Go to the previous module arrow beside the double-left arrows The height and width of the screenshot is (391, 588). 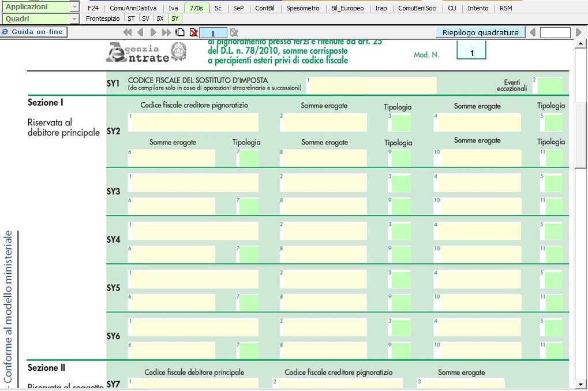click(x=141, y=33)
